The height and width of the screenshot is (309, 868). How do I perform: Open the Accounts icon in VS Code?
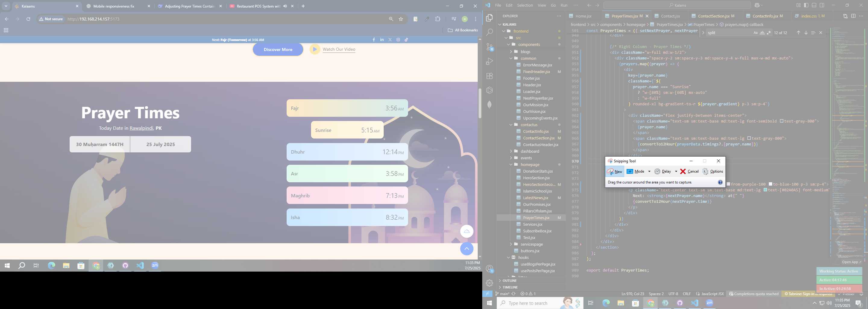(489, 269)
